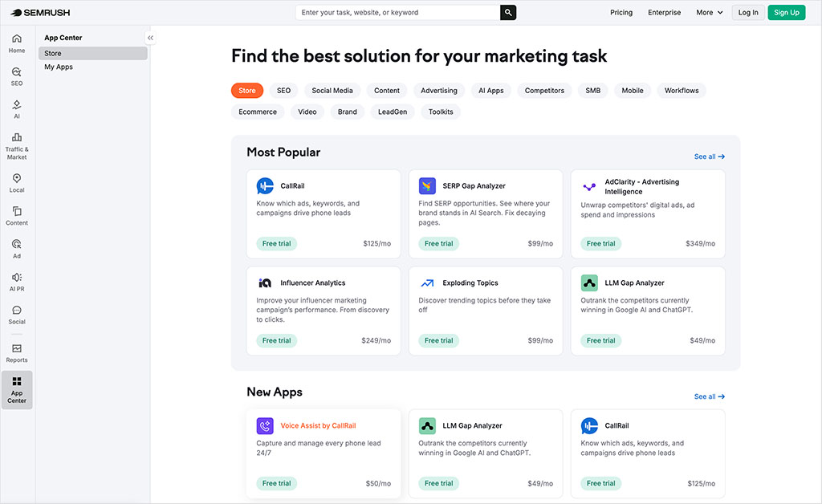The image size is (822, 504).
Task: Click the search magnifier button
Action: 508,13
